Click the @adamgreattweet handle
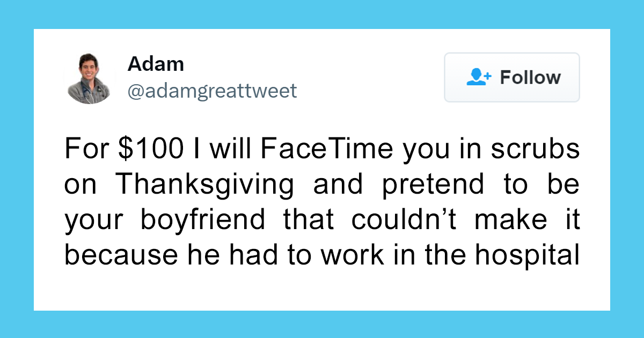The height and width of the screenshot is (338, 644). click(211, 91)
